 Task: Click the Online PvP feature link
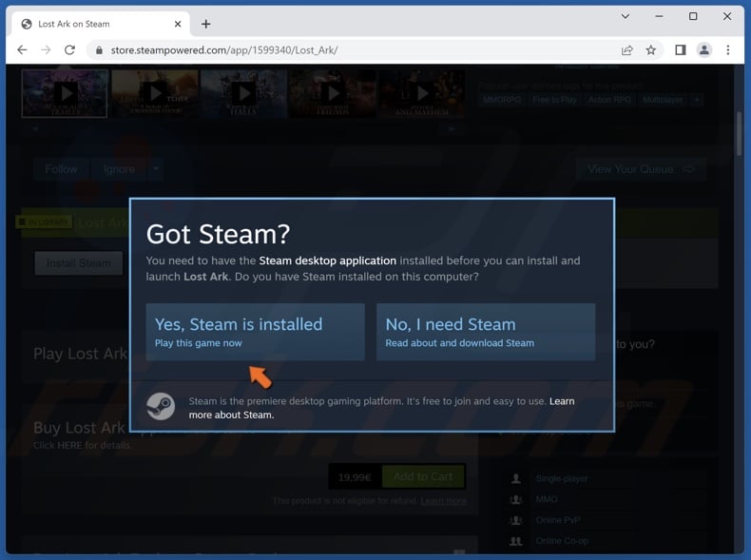(x=558, y=520)
